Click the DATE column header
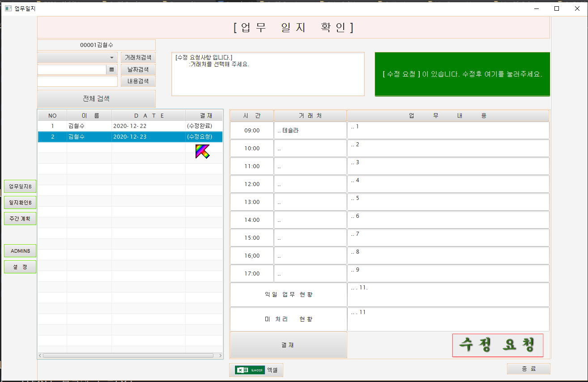 point(149,115)
